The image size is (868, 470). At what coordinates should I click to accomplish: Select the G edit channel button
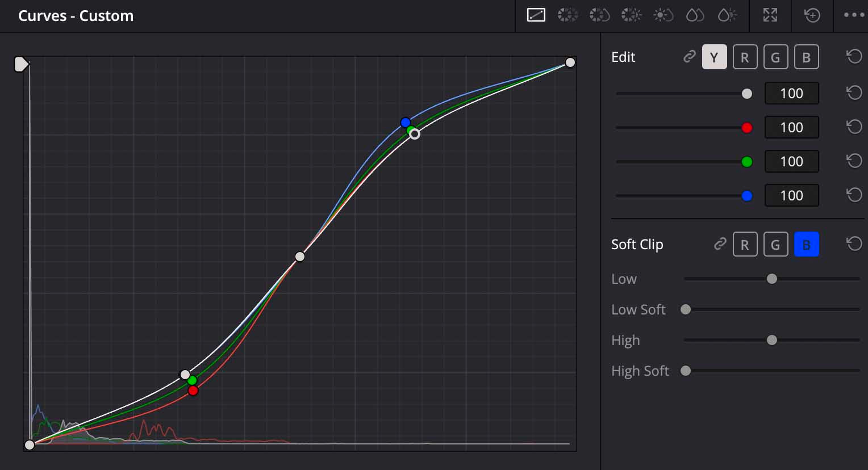[x=775, y=57]
